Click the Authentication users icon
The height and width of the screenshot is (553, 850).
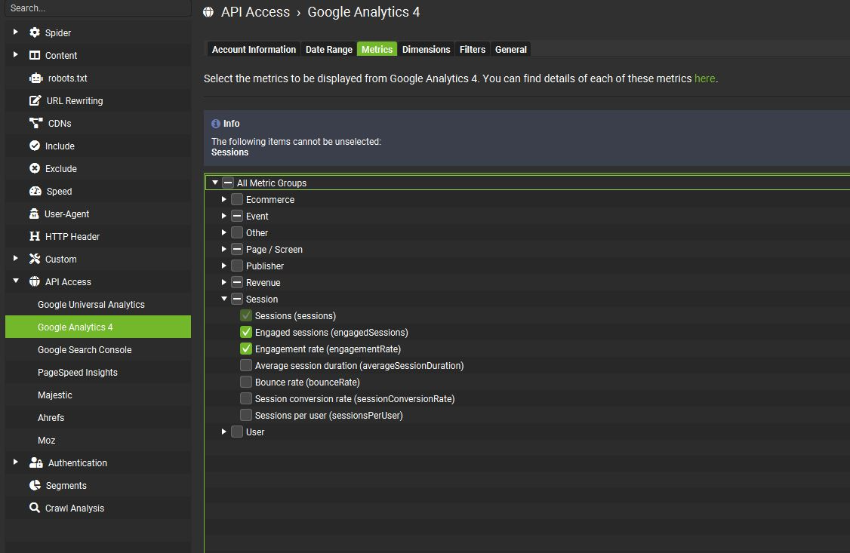pos(36,462)
